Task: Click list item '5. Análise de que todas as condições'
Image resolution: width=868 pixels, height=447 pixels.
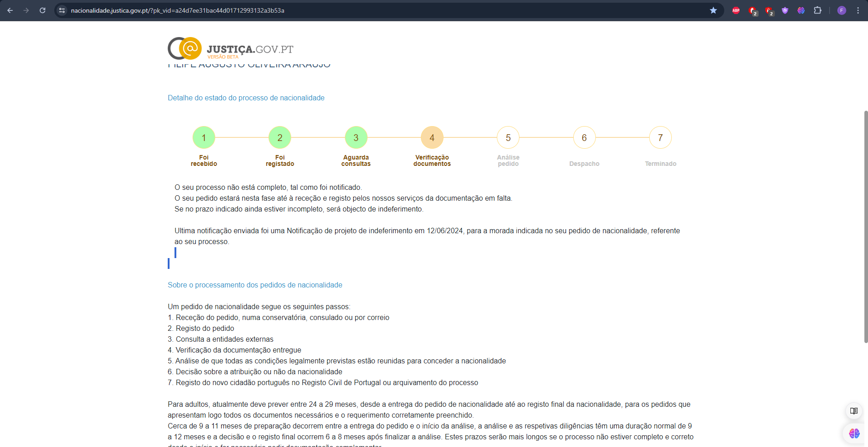Action: click(x=337, y=361)
